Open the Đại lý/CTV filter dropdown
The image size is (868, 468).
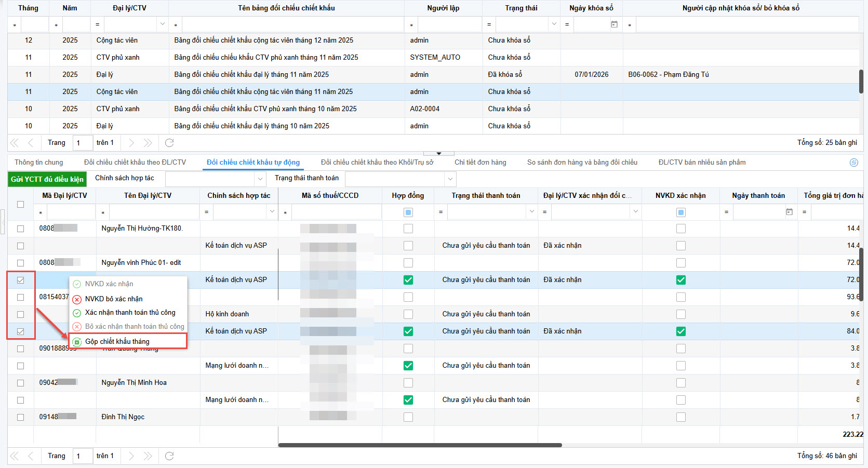point(163,24)
